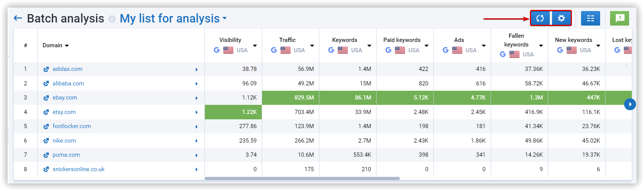Expand the etsy.com row arrow
This screenshot has width=644, height=191.
point(196,112)
